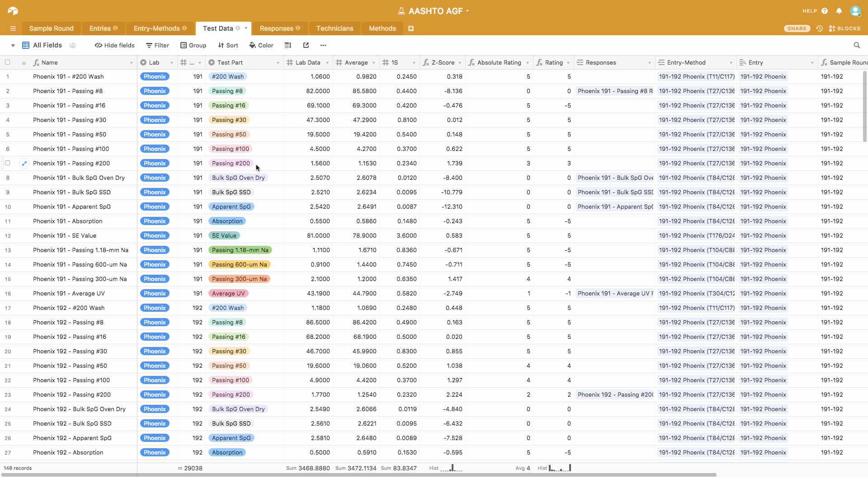Click the Rating histogram summary
Screen dimensions: 868x478
(x=554, y=468)
